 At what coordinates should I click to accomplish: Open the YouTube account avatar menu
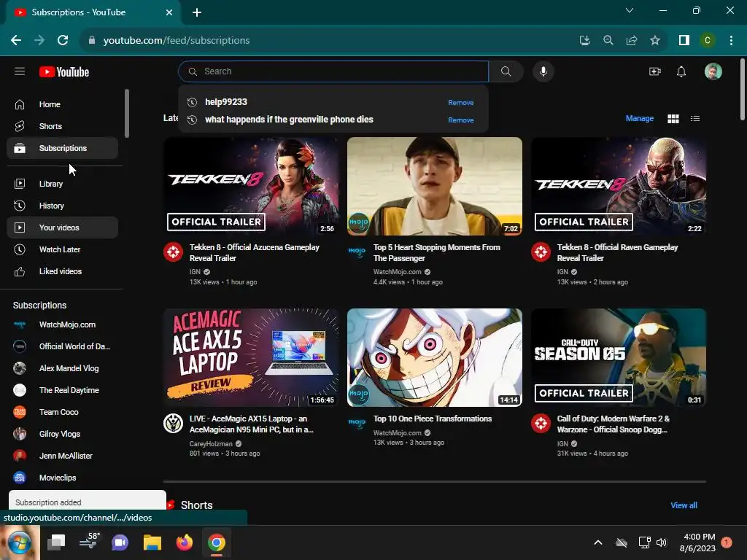tap(713, 71)
